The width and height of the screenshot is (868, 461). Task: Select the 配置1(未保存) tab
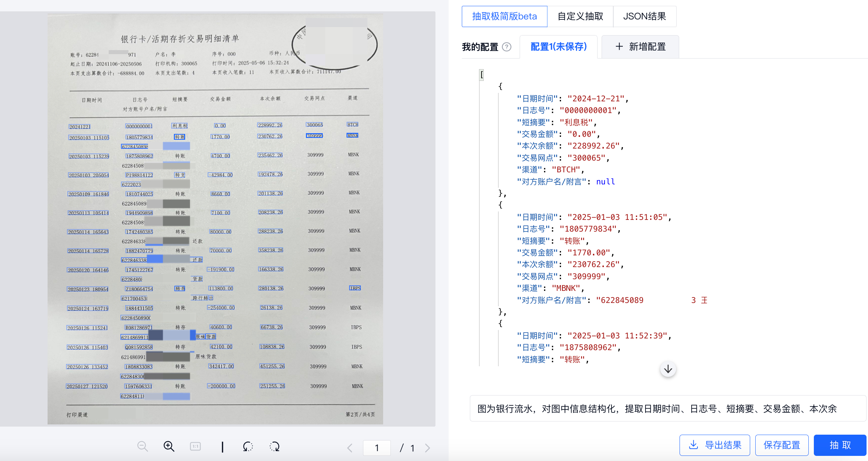[x=558, y=47]
